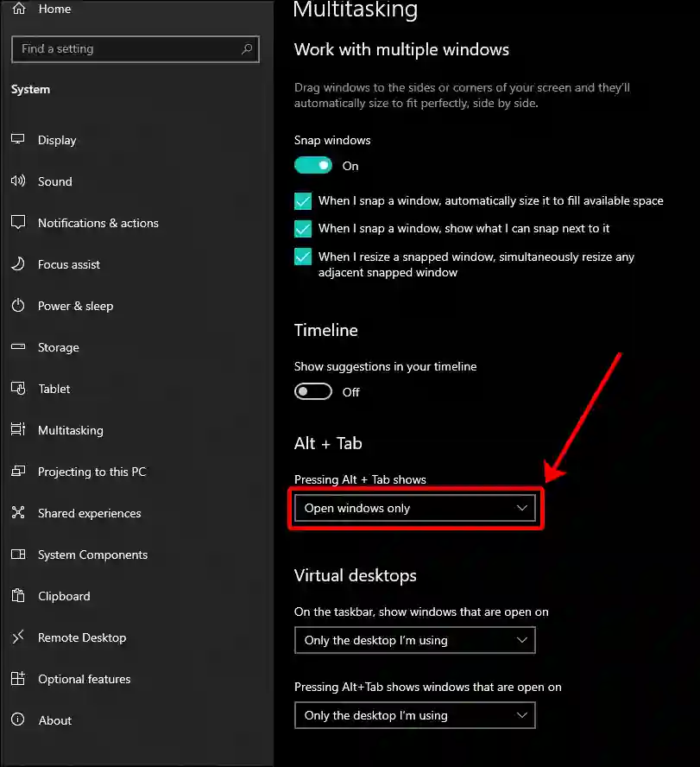Click the Shared experiences icon
Viewport: 700px width, 767px height.
(18, 513)
